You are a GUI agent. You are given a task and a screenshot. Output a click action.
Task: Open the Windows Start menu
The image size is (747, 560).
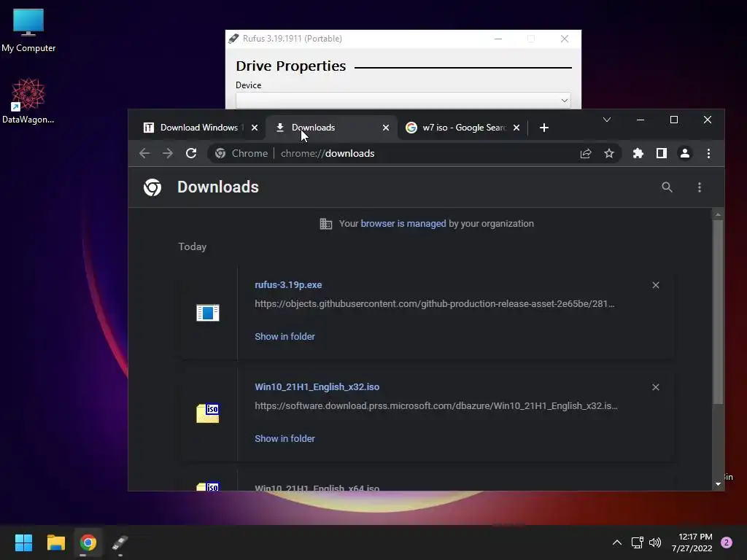click(23, 542)
